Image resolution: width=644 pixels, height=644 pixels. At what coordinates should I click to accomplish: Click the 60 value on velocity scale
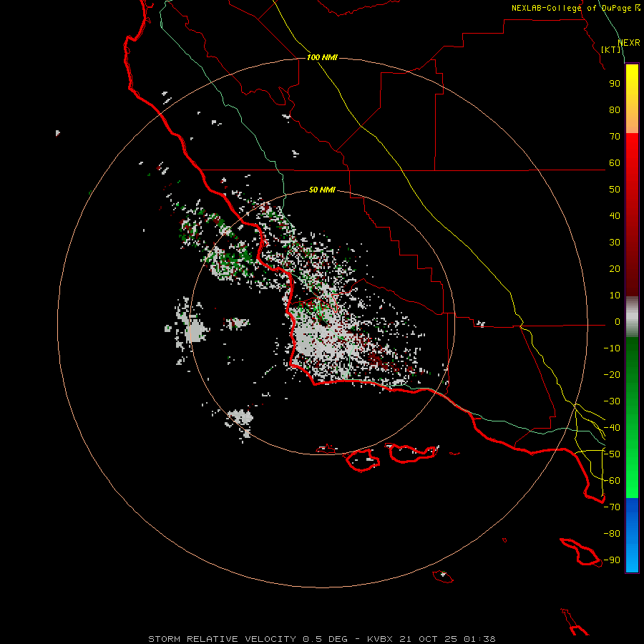point(615,163)
